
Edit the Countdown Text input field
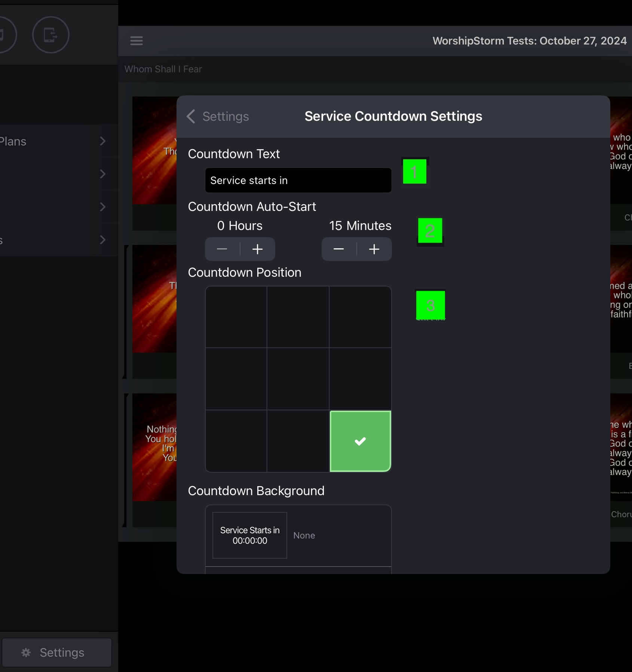click(x=298, y=180)
